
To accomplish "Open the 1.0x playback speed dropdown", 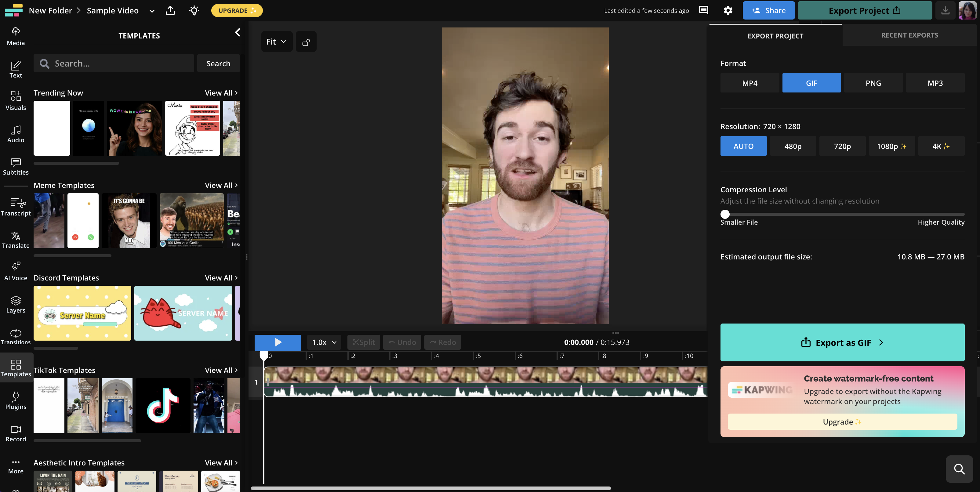I will pyautogui.click(x=324, y=342).
